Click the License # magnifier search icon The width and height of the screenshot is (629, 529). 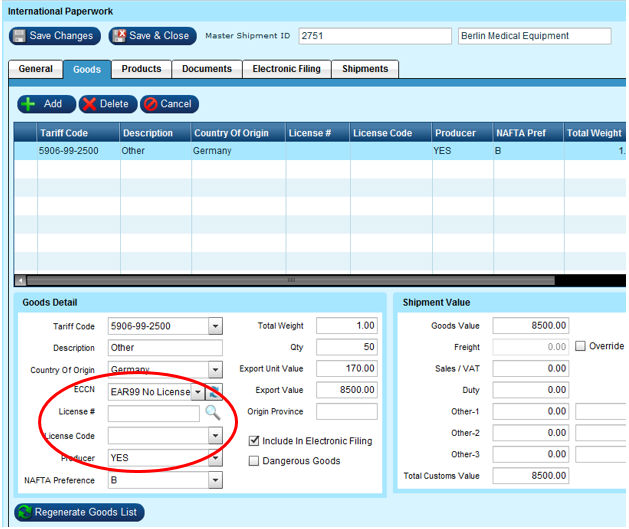tap(213, 412)
